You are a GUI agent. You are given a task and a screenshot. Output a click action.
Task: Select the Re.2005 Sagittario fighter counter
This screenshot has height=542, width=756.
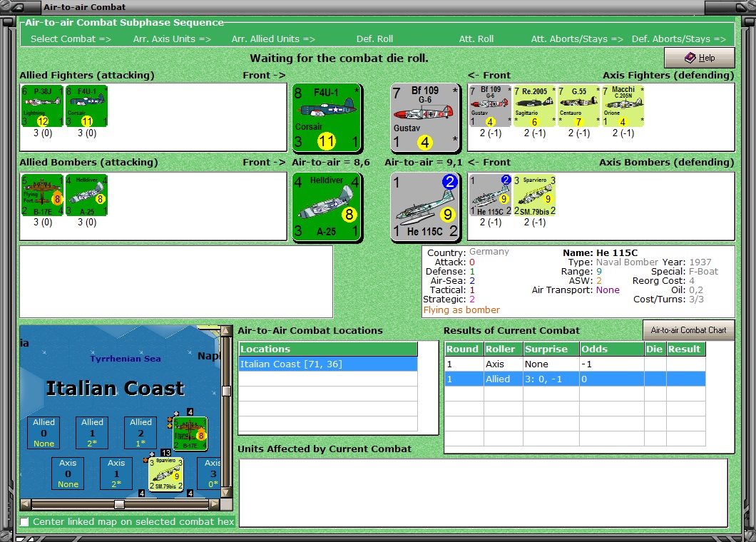pyautogui.click(x=535, y=106)
